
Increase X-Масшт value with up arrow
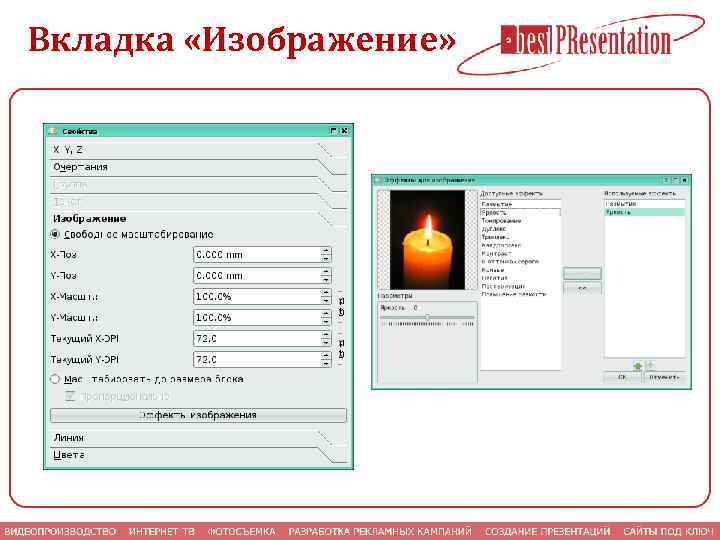coord(326,292)
